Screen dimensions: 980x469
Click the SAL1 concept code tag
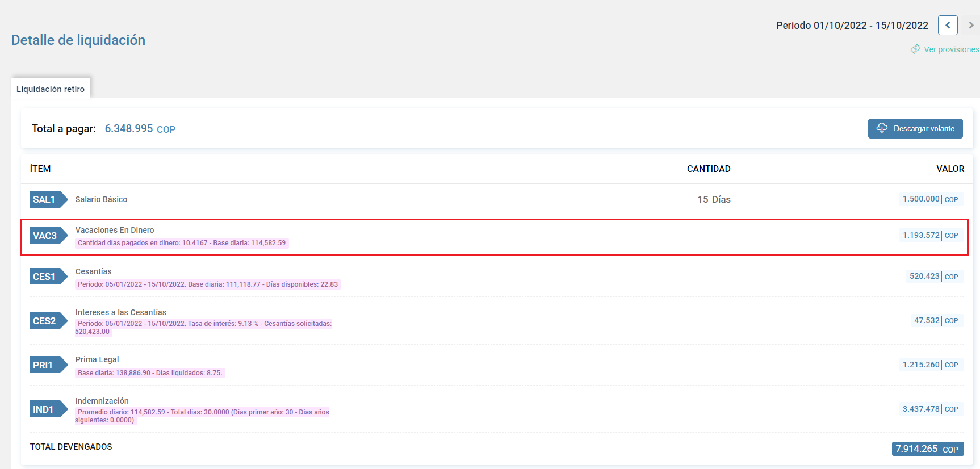point(49,199)
